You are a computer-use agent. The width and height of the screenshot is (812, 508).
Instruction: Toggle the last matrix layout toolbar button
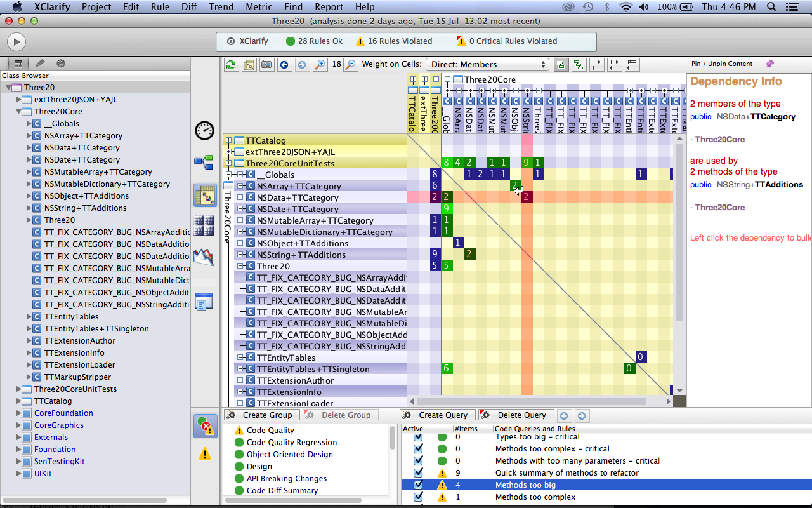click(x=632, y=64)
